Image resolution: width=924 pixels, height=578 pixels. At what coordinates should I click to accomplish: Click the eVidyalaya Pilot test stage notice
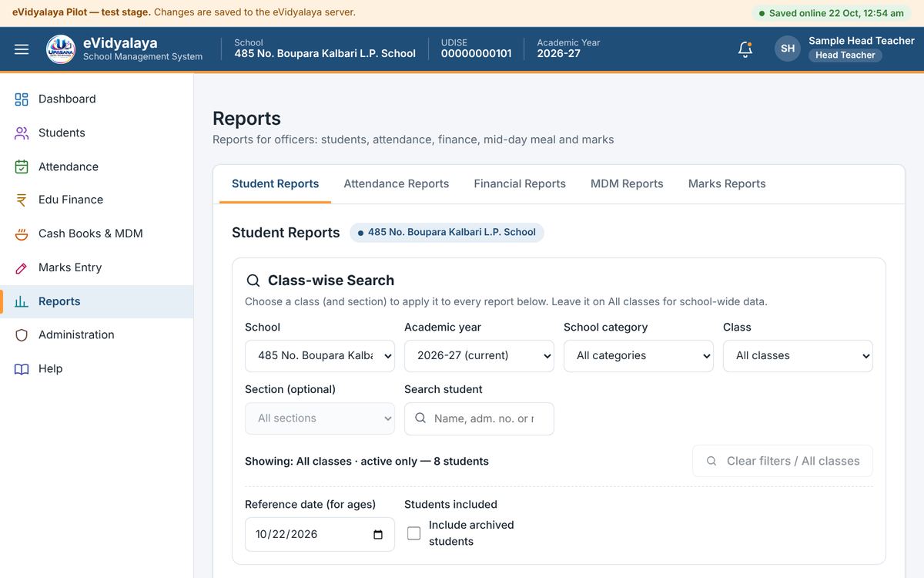tap(184, 12)
